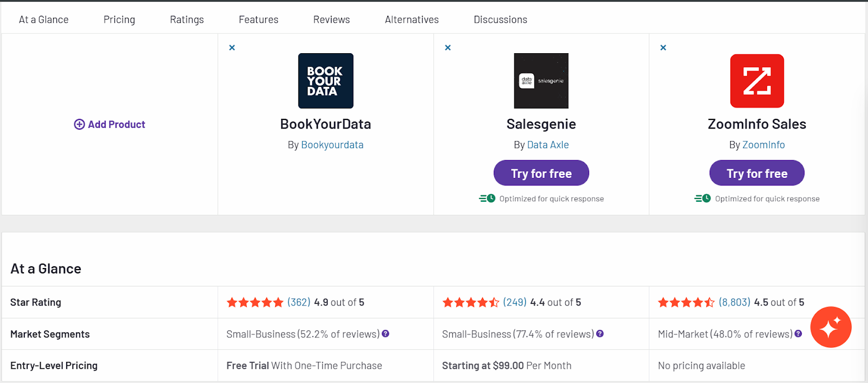
Task: Click the '4.9 out of 5' rating text
Action: point(339,302)
